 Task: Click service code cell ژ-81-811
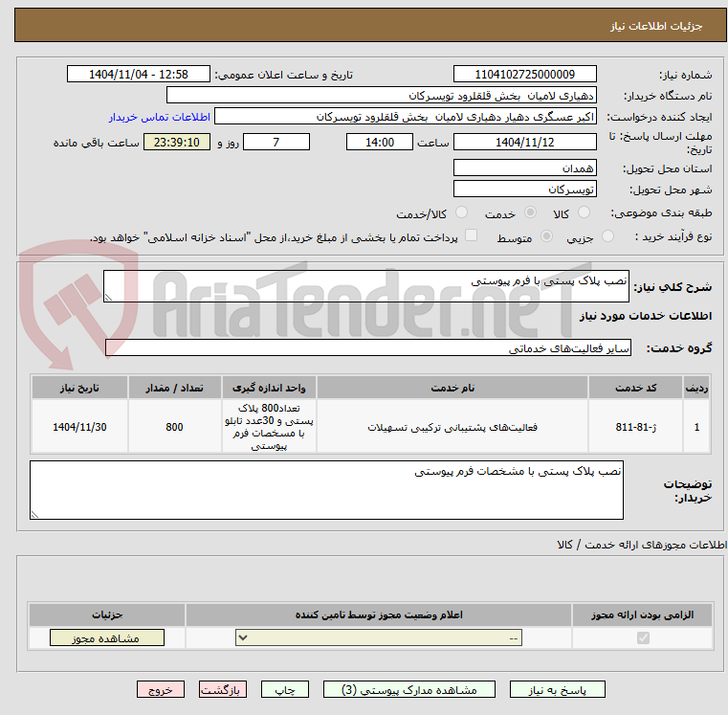tap(635, 427)
